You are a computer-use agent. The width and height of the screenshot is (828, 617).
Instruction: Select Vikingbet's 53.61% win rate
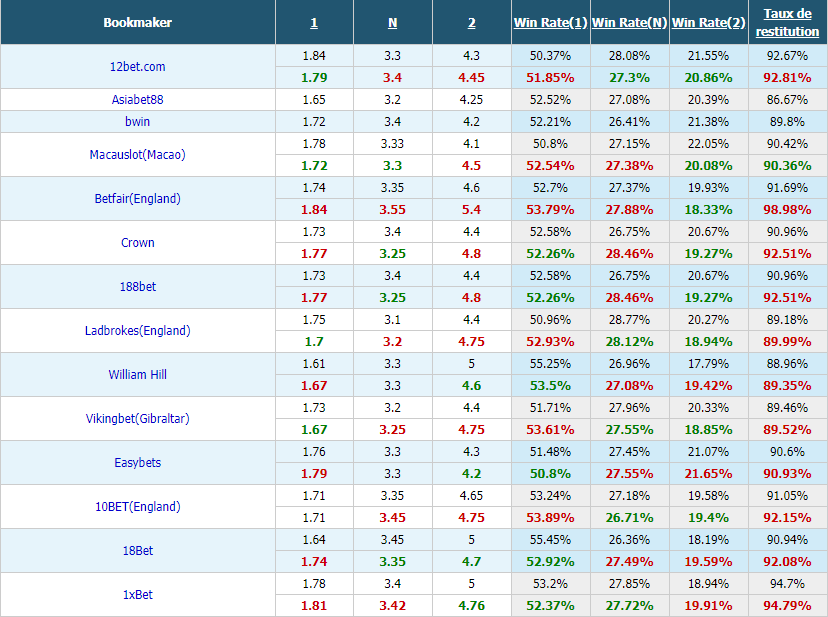tap(550, 430)
